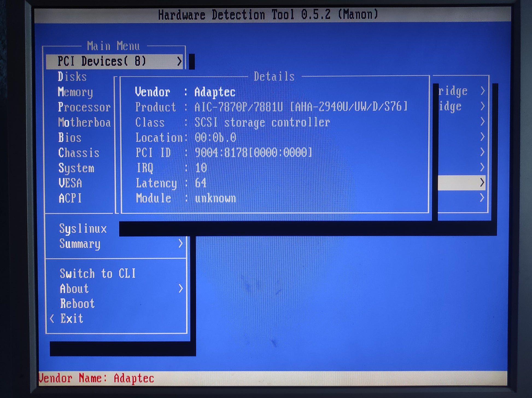The width and height of the screenshot is (532, 398).
Task: Click the Reboot option
Action: click(77, 303)
